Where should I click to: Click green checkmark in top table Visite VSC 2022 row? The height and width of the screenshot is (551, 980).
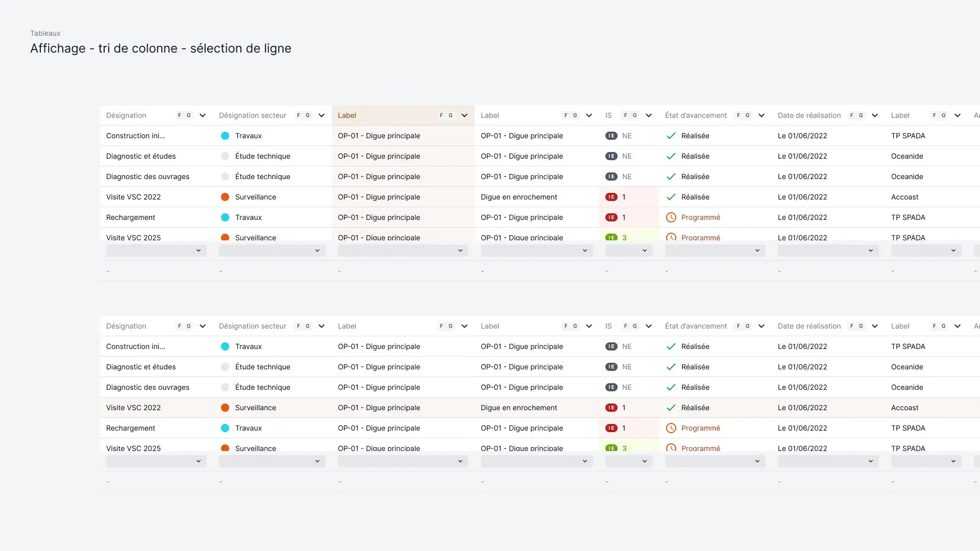tap(671, 197)
